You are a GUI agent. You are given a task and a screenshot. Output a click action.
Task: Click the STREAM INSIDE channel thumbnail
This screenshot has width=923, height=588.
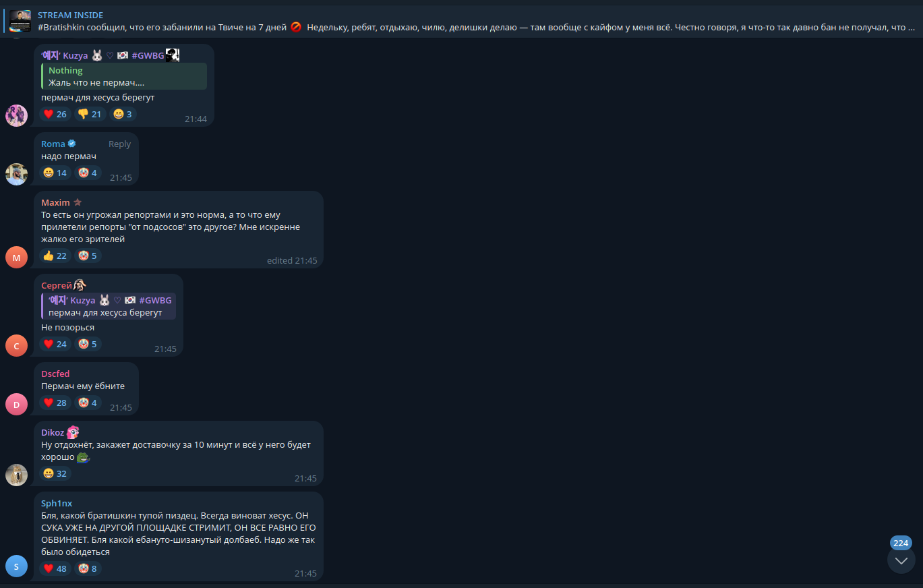[20, 21]
